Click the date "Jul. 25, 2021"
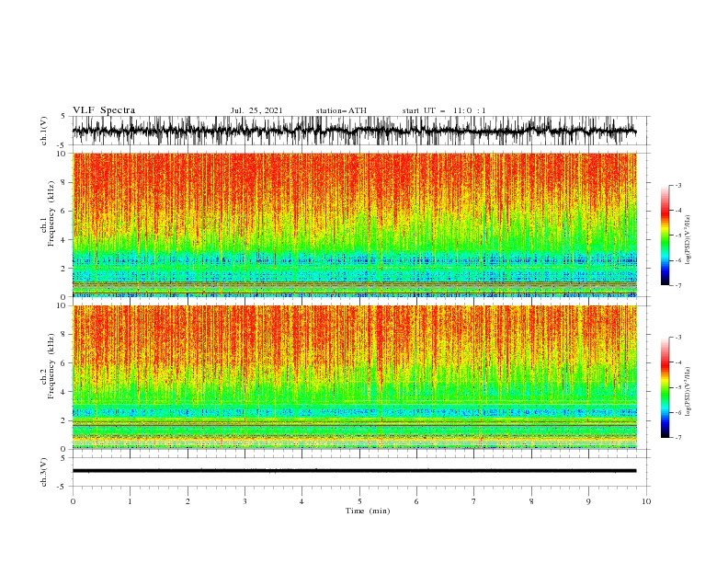The image size is (728, 563). 256,110
